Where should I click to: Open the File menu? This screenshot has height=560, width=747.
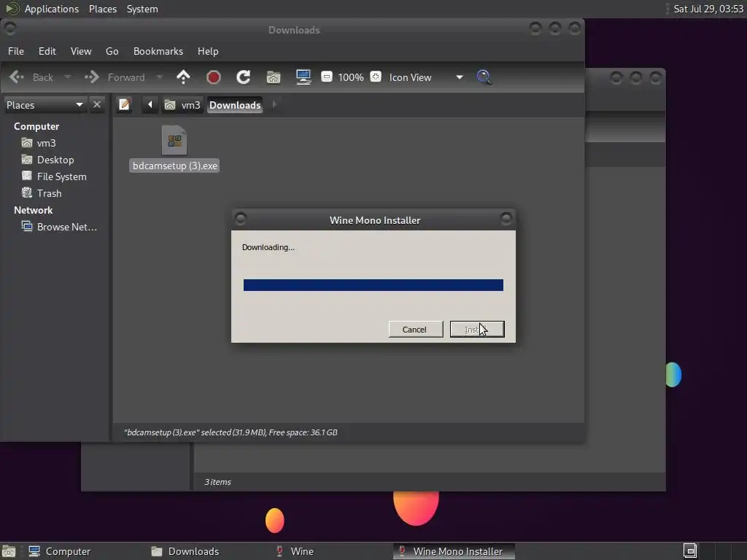pyautogui.click(x=16, y=51)
